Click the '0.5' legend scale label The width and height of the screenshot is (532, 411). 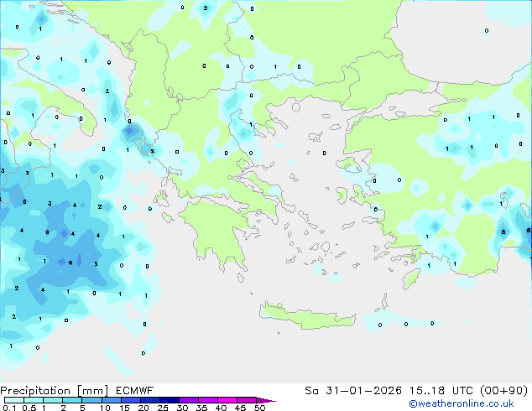tap(29, 408)
